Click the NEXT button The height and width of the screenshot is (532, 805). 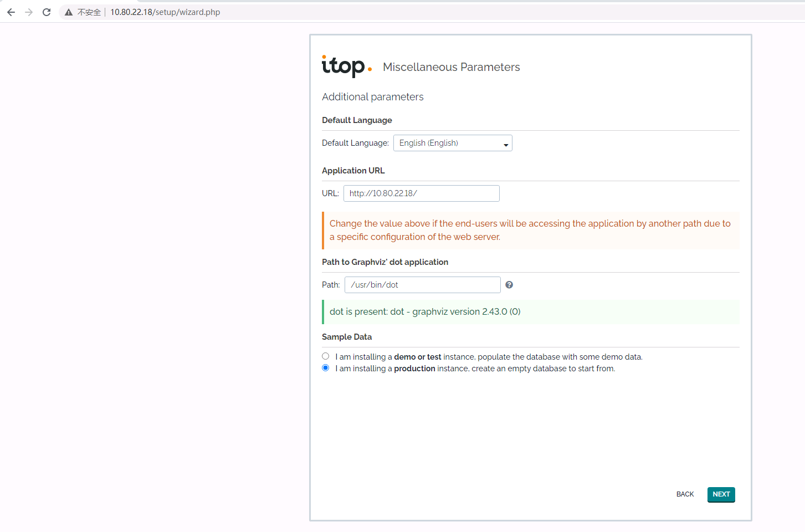click(x=721, y=494)
